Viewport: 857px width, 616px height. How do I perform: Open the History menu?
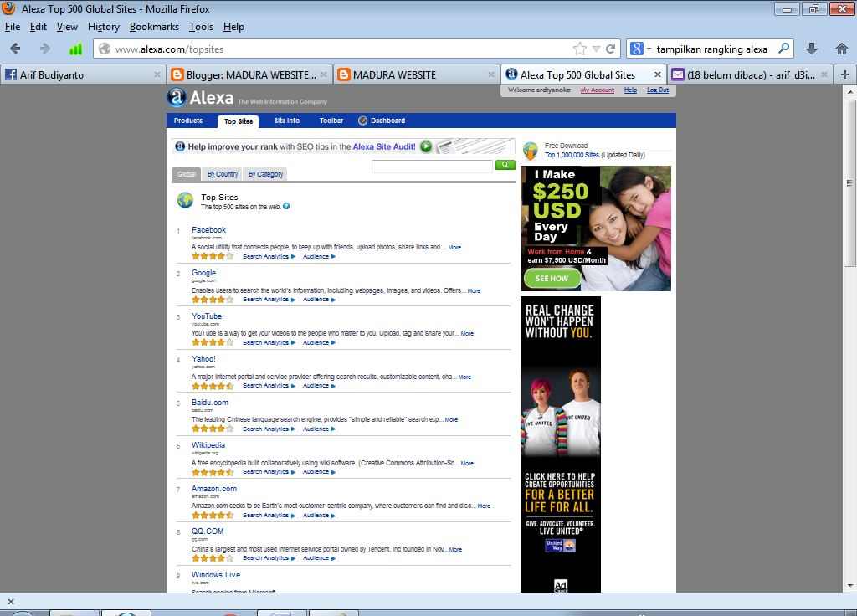coord(103,27)
